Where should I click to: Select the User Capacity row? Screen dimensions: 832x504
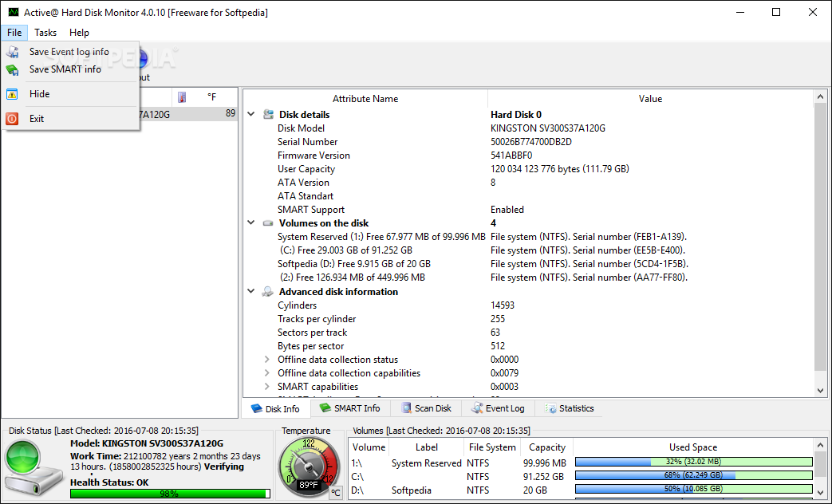point(528,169)
